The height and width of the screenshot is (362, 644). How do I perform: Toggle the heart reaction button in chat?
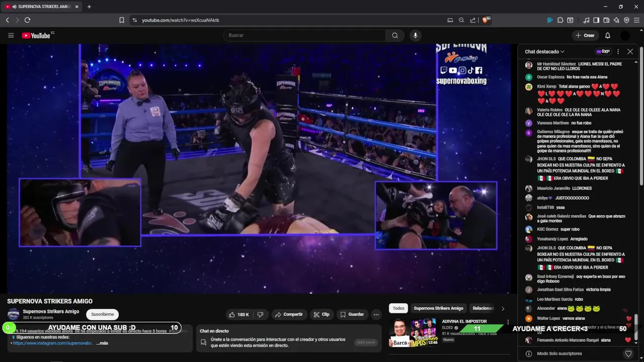628,353
